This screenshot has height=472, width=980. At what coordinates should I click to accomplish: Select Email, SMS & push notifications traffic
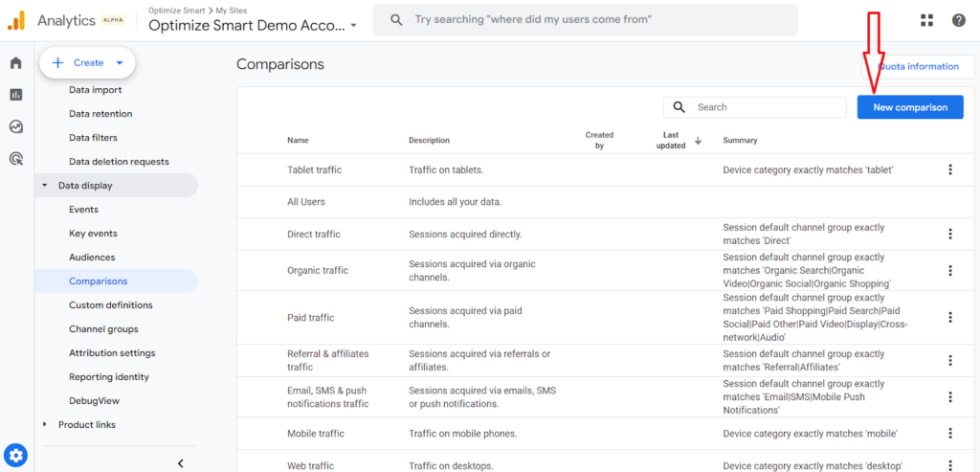tap(328, 397)
